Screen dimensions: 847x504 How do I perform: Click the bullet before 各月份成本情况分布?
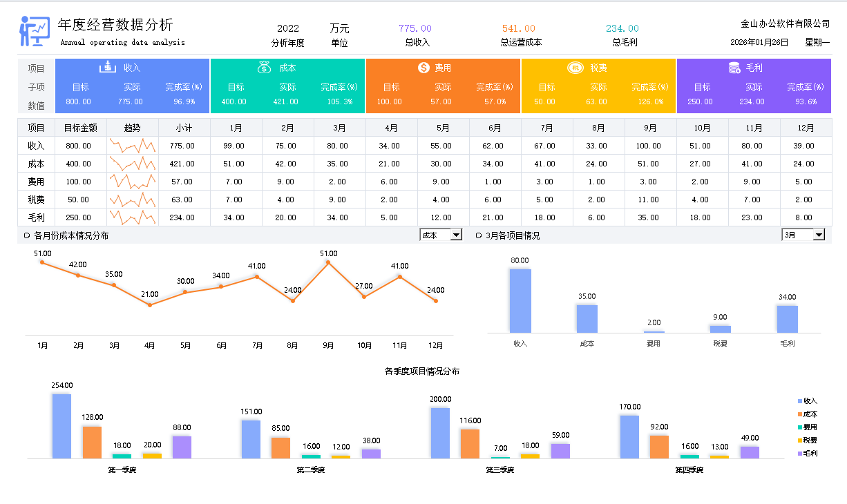[26, 235]
